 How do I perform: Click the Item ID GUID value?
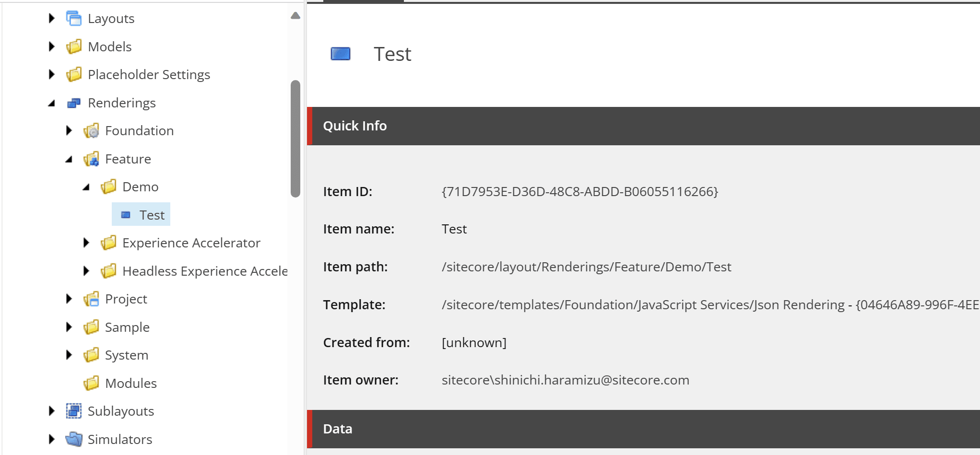(x=579, y=192)
